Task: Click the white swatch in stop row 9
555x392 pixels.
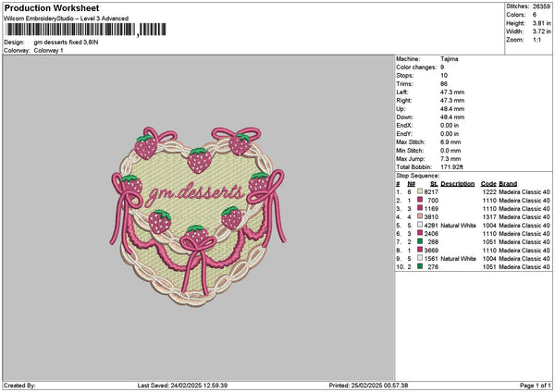Action: tap(420, 258)
